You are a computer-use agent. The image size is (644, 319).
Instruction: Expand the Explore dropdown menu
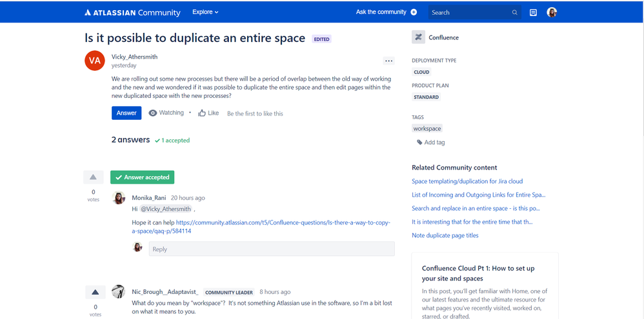coord(205,12)
